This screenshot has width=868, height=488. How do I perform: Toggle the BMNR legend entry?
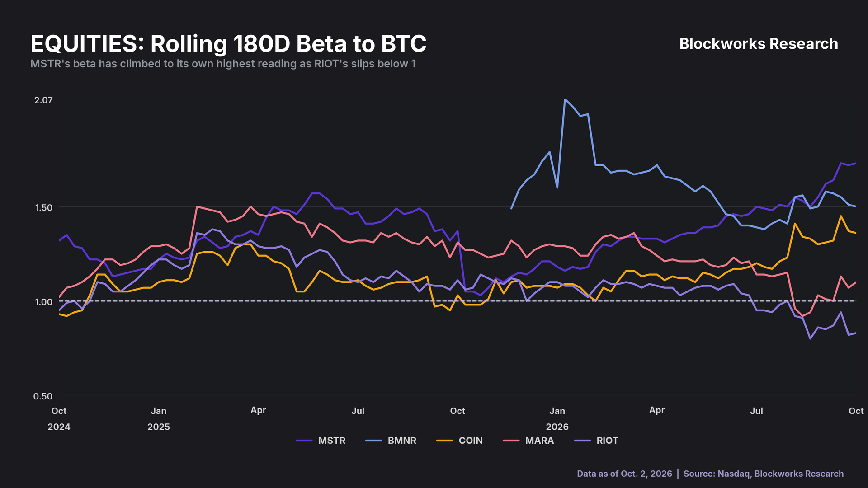coord(391,441)
